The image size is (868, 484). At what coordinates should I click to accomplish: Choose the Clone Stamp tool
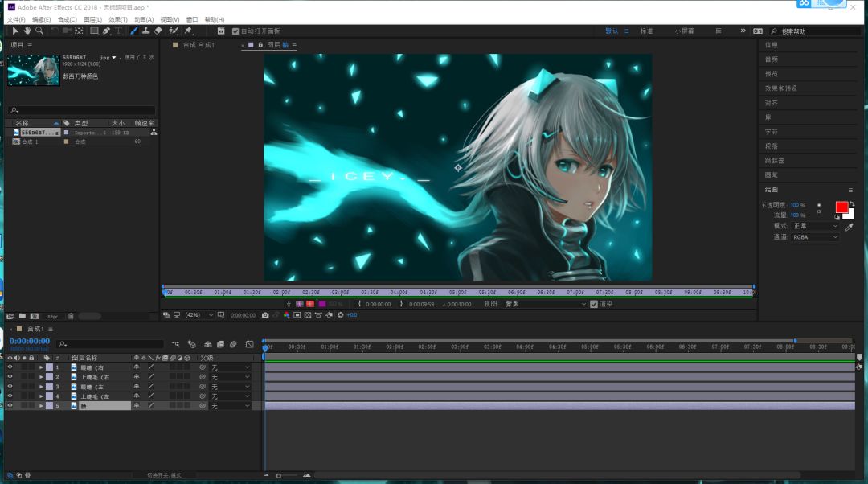tap(145, 31)
